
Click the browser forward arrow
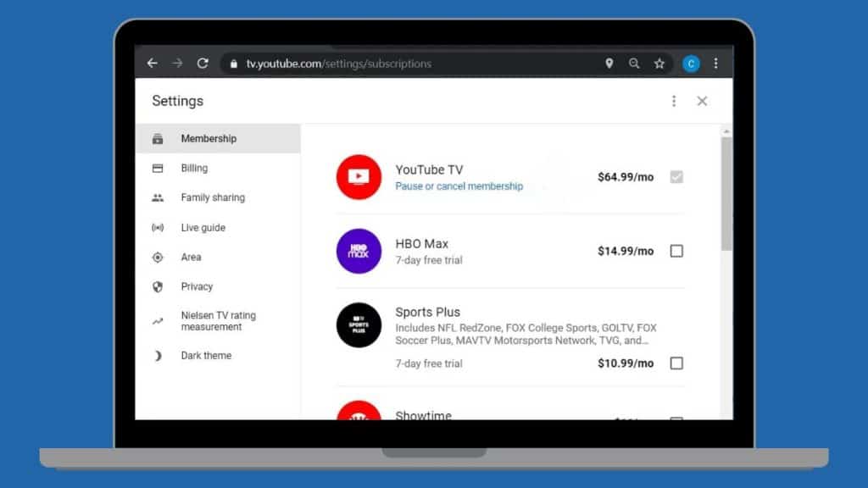click(x=177, y=64)
